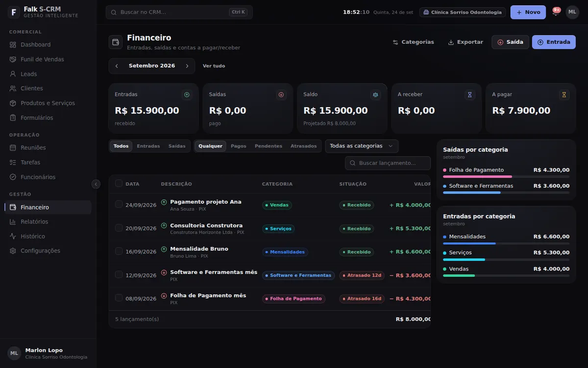Click the Leads person icon
588x368 pixels.
[13, 74]
